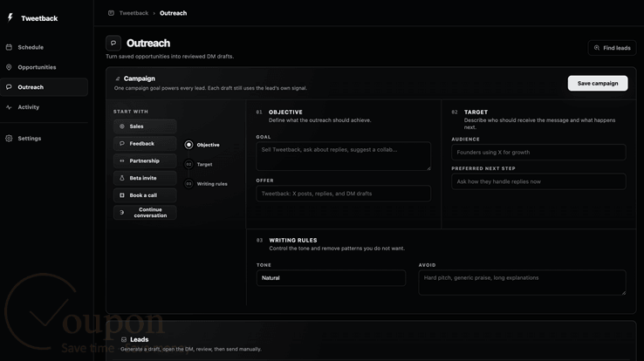
Task: Click the Leads section icon
Action: 124,340
